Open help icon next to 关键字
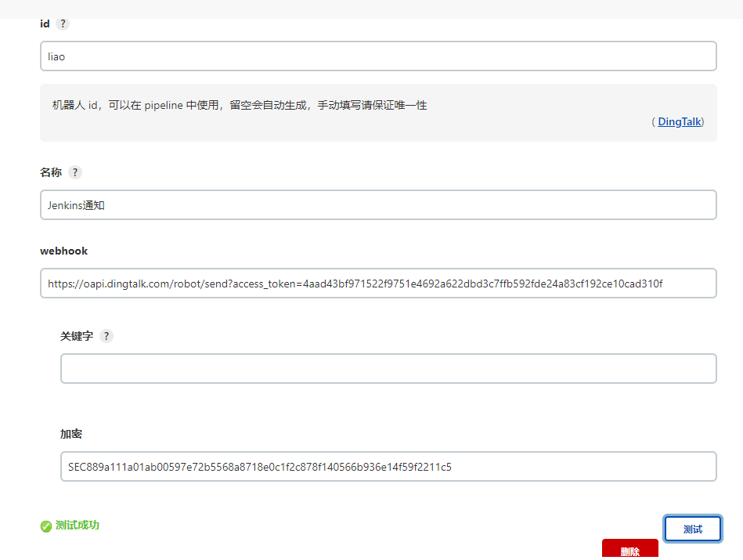 point(106,336)
